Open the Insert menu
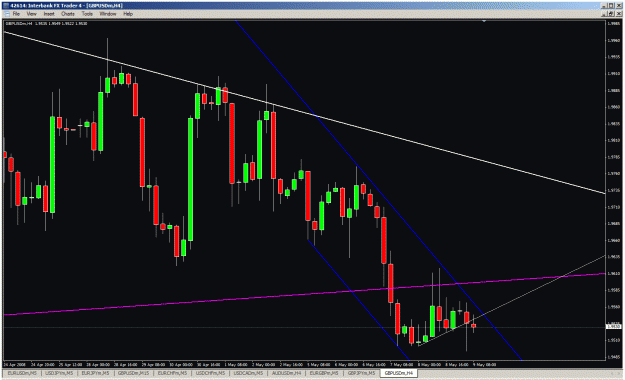Viewport: 625px width, 380px height. tap(49, 14)
